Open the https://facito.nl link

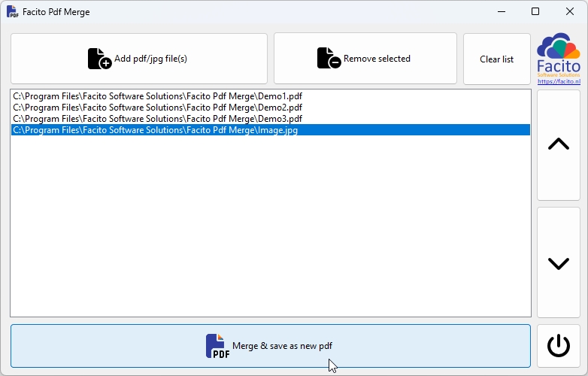pos(559,81)
